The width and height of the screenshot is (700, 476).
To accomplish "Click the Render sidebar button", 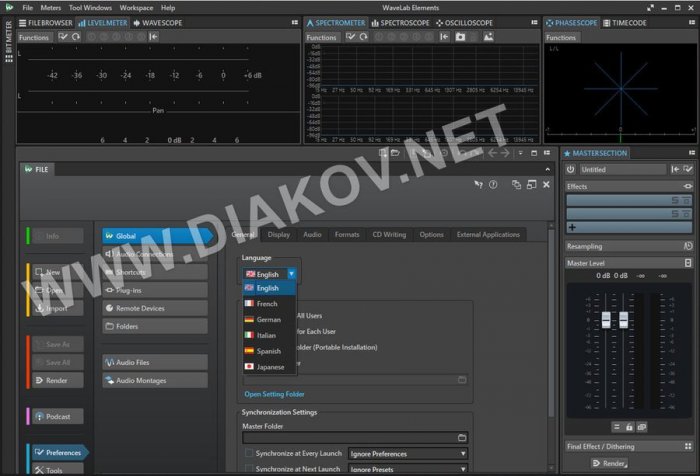I will pos(57,380).
